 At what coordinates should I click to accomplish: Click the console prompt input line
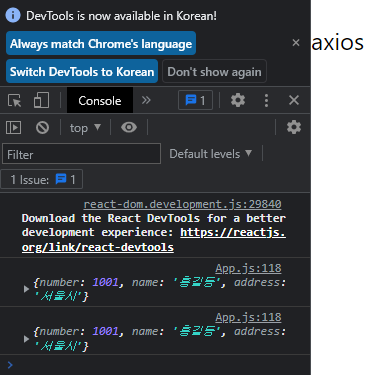click(x=155, y=365)
